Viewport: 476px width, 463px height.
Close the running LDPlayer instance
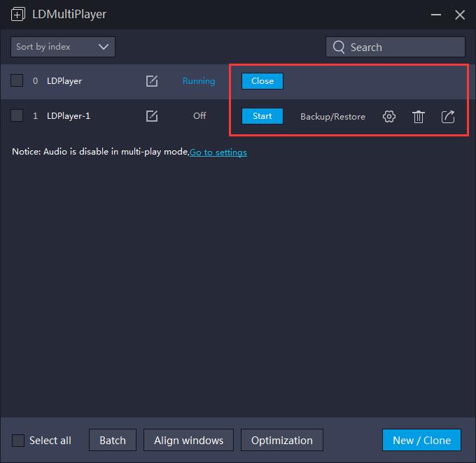tap(262, 81)
